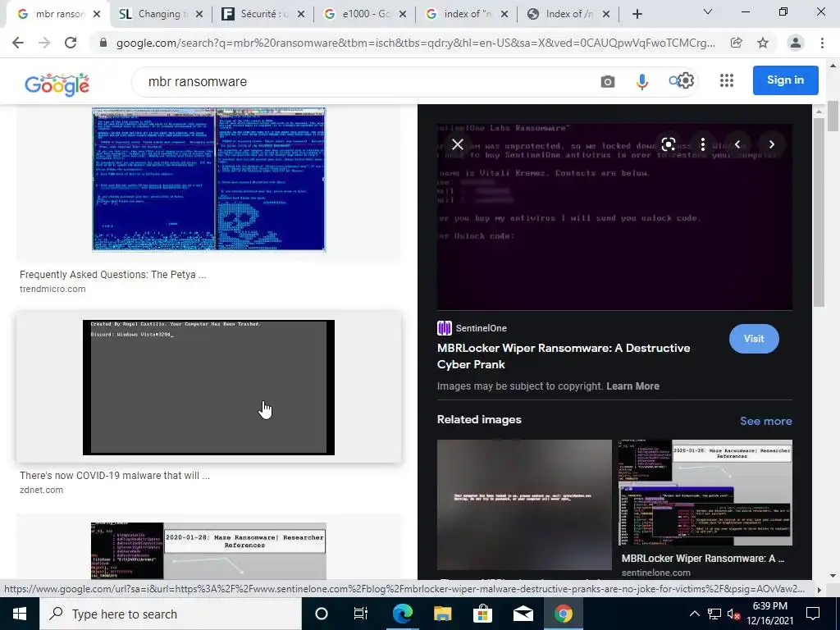Click Frequently Asked Questions Petya caption
Screen dimensions: 840x630
(x=113, y=275)
